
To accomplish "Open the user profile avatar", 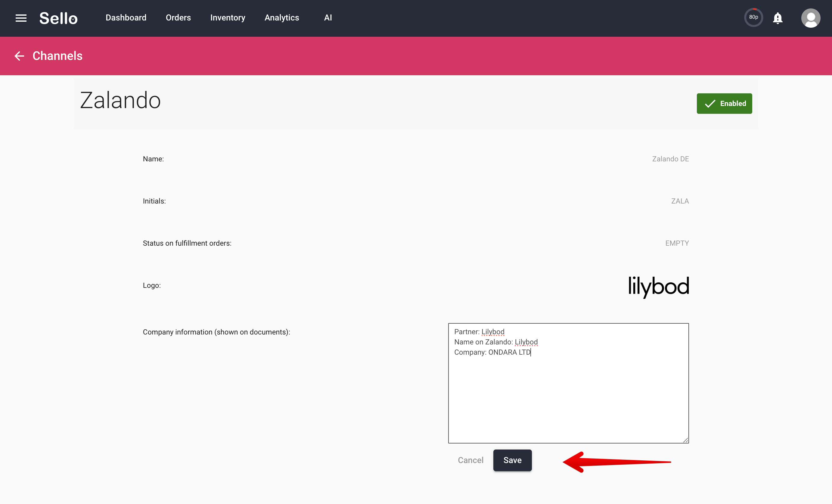I will tap(810, 18).
